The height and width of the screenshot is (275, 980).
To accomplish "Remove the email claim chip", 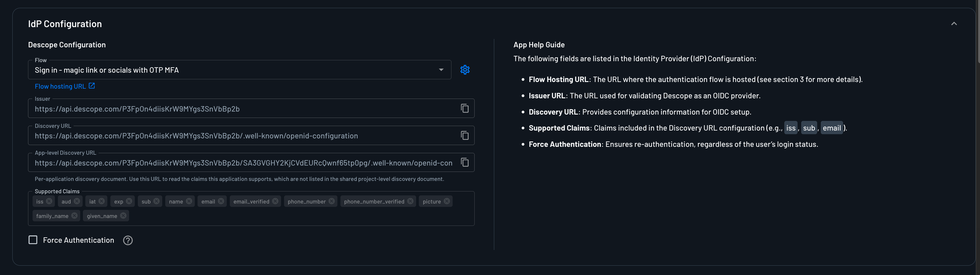I will click(x=221, y=201).
